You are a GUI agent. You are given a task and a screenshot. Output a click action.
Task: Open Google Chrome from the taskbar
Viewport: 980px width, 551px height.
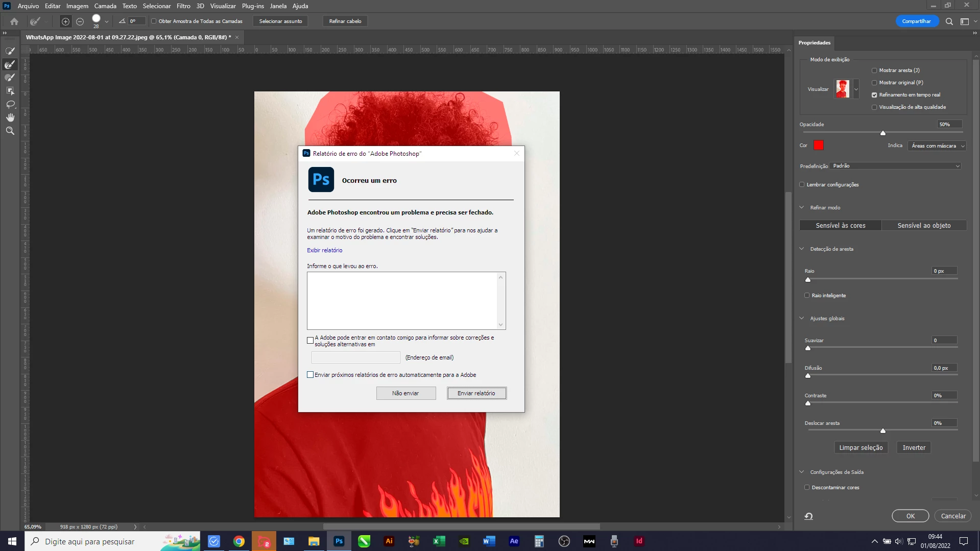click(x=239, y=541)
